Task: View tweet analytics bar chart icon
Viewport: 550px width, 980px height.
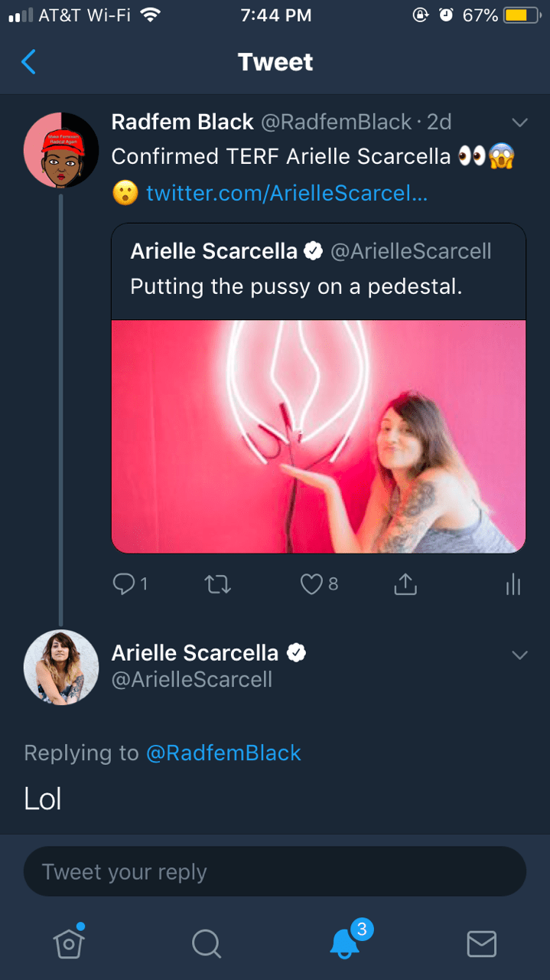Action: (513, 586)
